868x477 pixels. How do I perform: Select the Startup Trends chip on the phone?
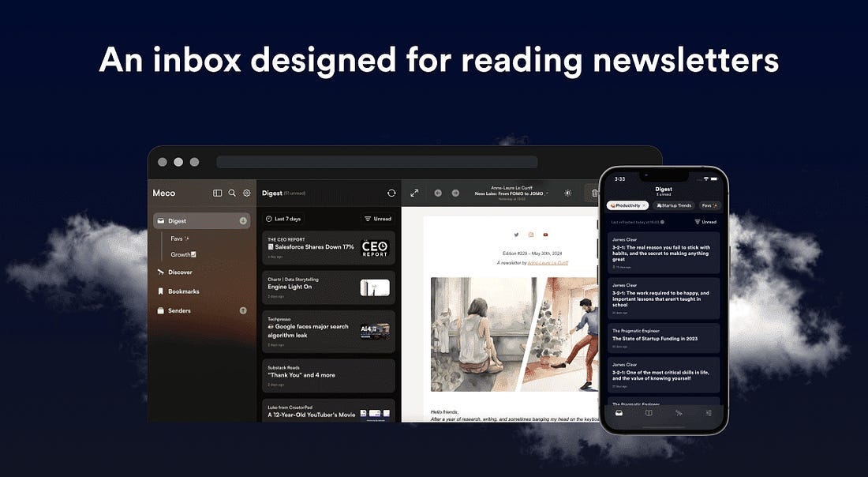[673, 205]
